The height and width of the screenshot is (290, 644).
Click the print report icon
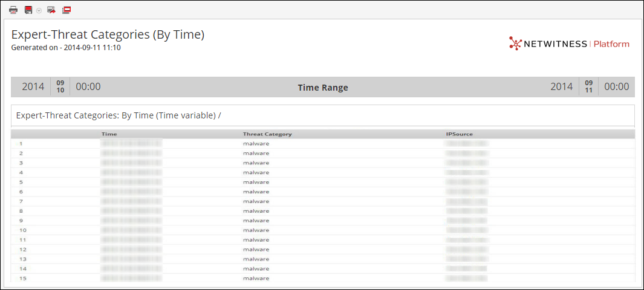pyautogui.click(x=13, y=10)
